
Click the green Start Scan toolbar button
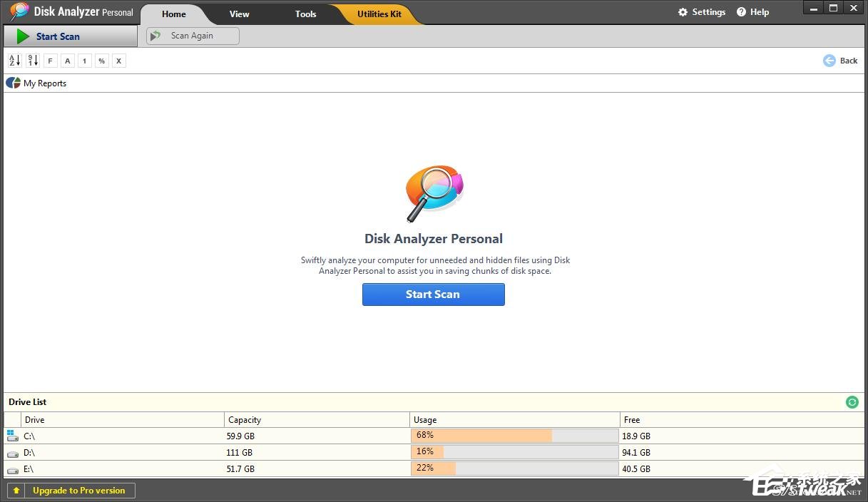point(70,36)
